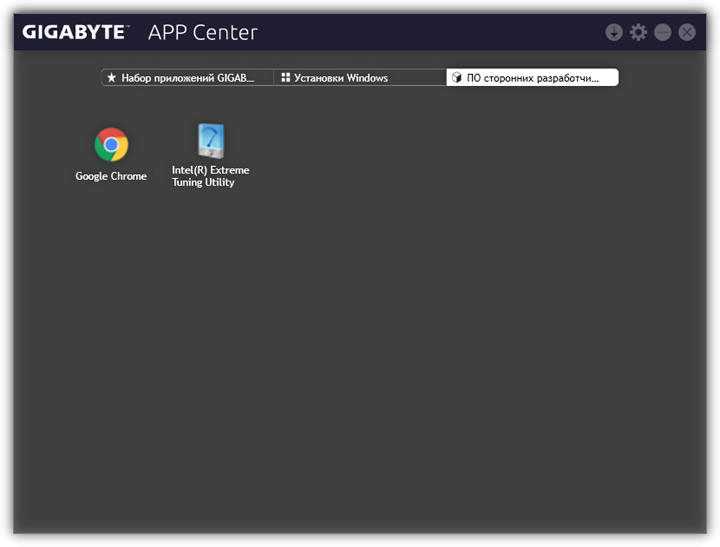Switch to Установки Windows tab

click(x=360, y=78)
